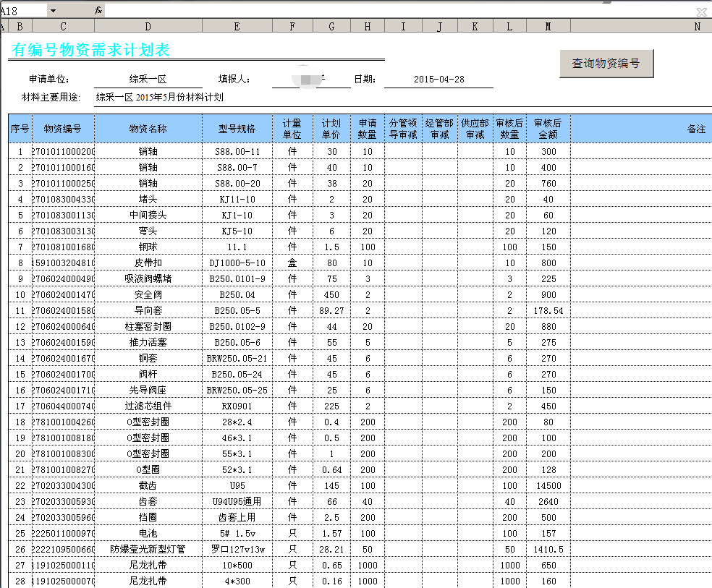Click the fx insert function icon

pos(98,11)
